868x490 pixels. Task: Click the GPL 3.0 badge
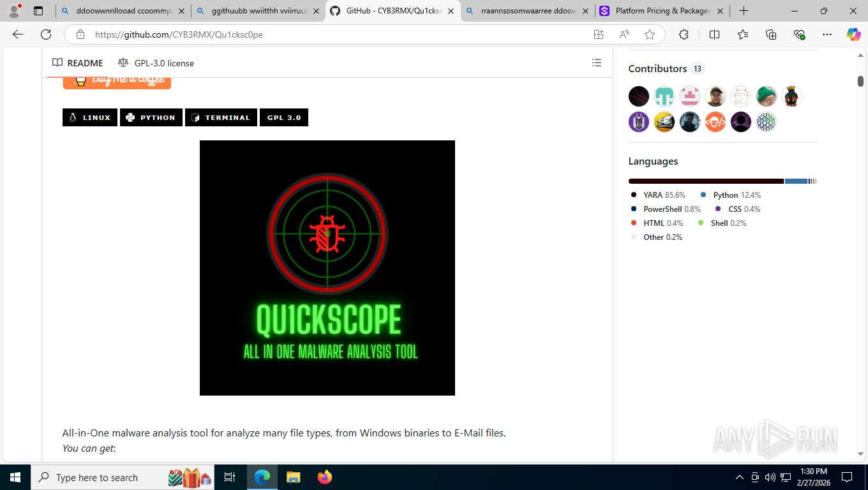(284, 117)
